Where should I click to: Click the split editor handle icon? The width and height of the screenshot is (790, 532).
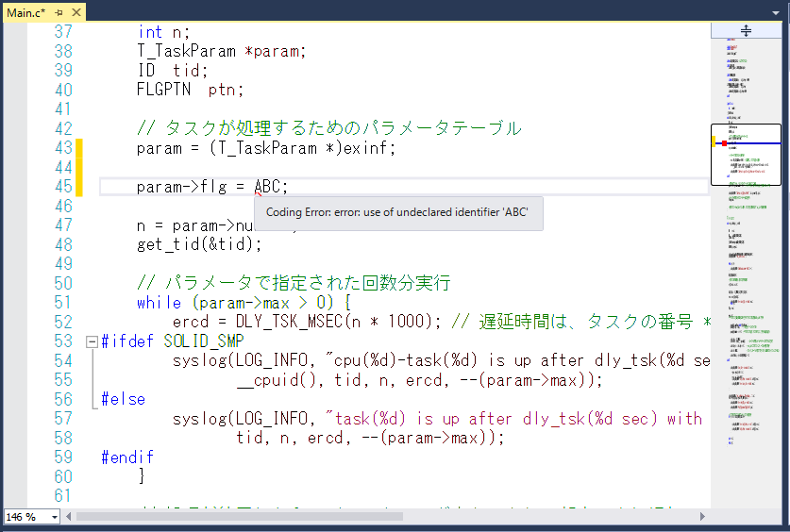click(746, 30)
